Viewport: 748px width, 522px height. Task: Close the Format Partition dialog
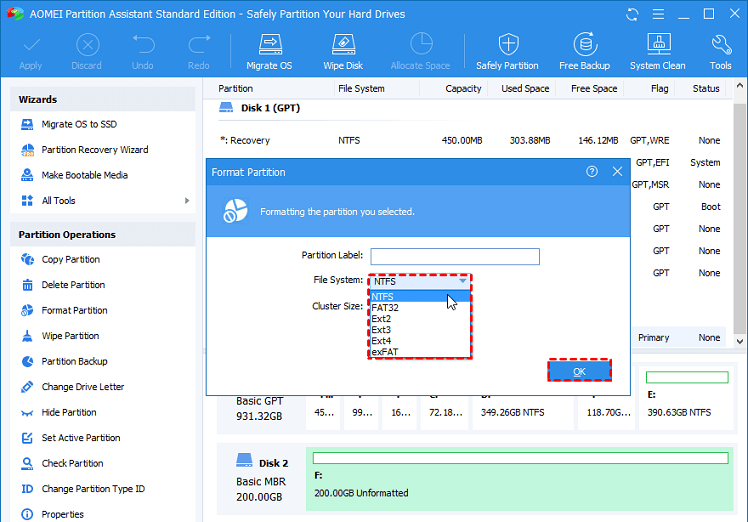617,172
